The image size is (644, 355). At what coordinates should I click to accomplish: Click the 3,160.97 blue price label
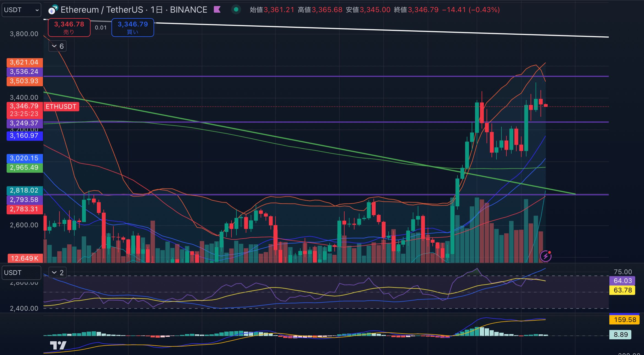24,136
